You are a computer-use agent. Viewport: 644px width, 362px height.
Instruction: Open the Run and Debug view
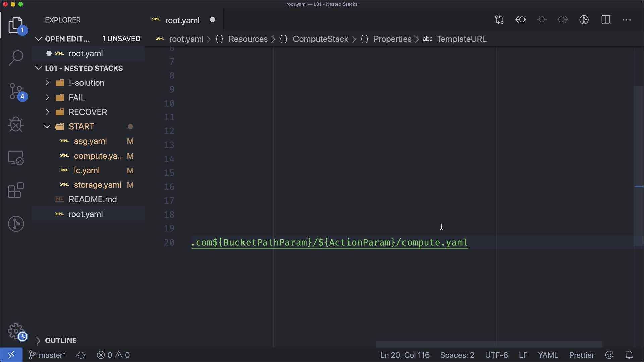point(16,125)
